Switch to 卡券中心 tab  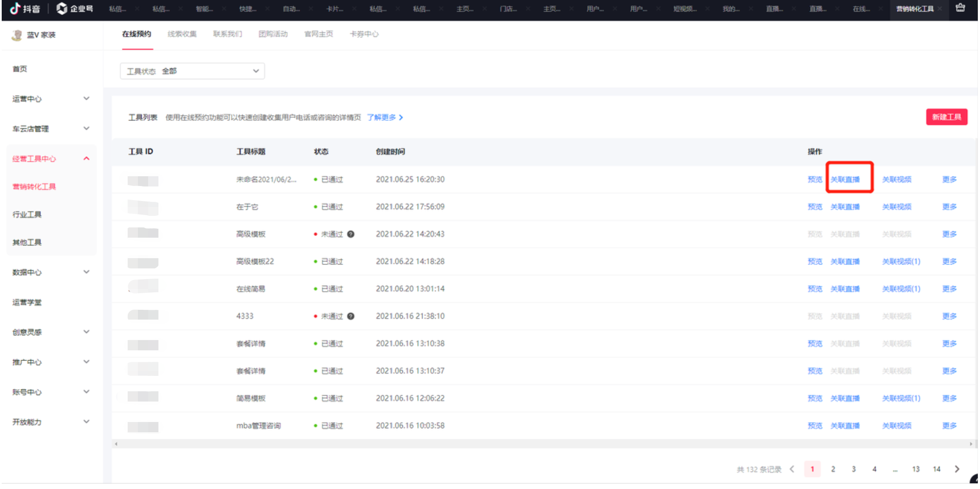(364, 34)
